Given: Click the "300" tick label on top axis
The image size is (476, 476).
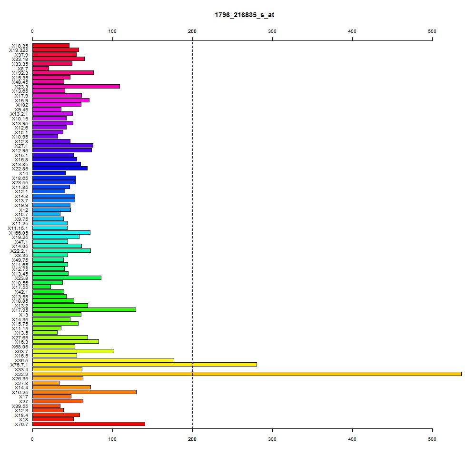Looking at the screenshot, I should 272,31.
